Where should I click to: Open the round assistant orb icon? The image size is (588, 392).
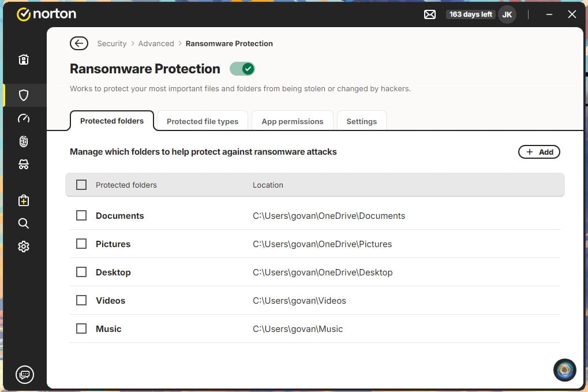[x=564, y=370]
